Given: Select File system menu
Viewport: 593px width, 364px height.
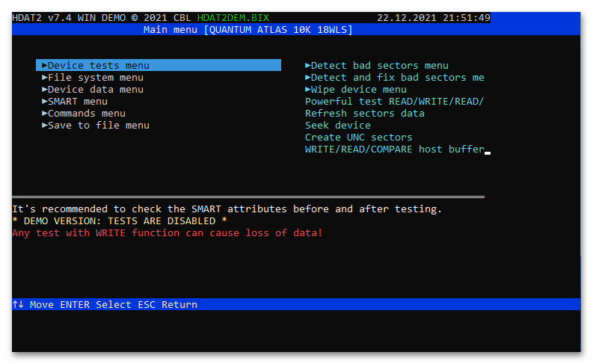Looking at the screenshot, I should tap(93, 78).
